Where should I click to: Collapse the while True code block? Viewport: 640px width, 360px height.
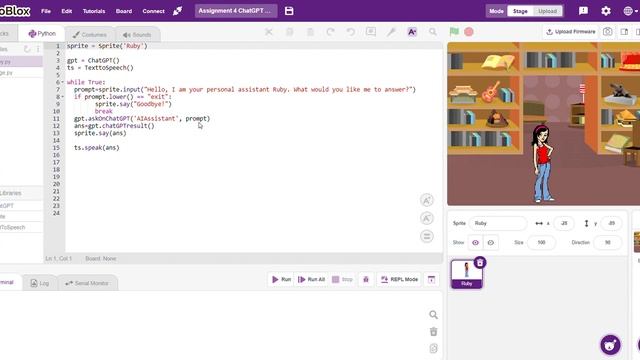[62, 82]
